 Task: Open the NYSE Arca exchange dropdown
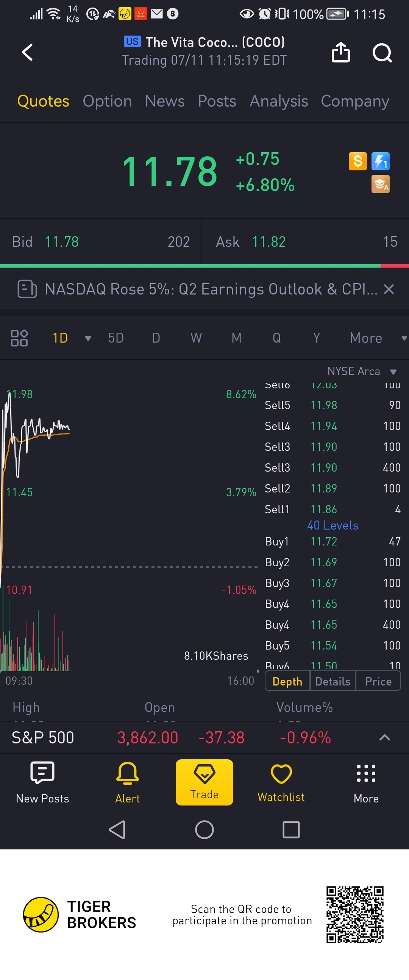pos(362,371)
